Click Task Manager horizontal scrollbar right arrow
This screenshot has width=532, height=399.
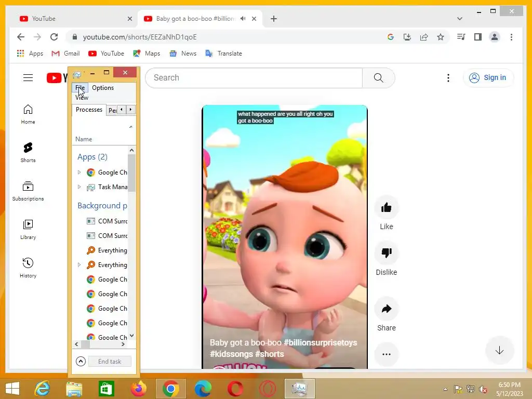pyautogui.click(x=123, y=344)
